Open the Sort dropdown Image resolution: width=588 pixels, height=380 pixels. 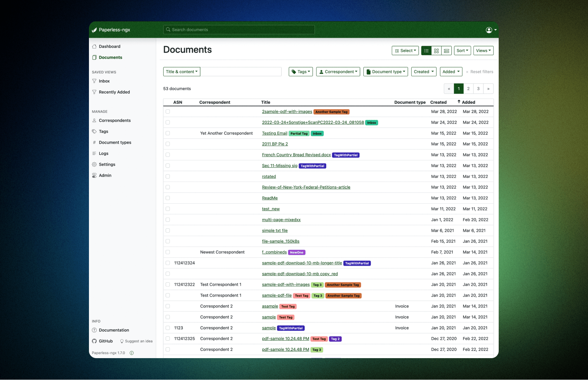(x=462, y=51)
